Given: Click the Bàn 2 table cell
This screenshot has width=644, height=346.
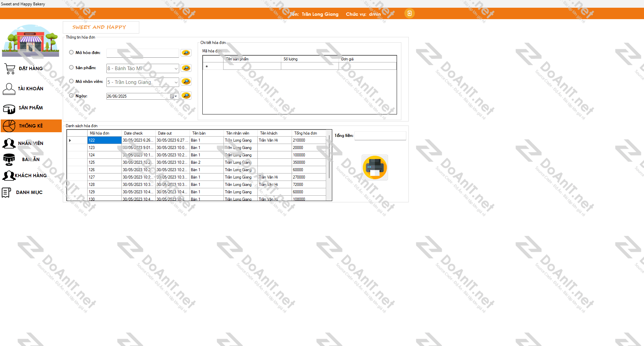Looking at the screenshot, I should [x=206, y=162].
